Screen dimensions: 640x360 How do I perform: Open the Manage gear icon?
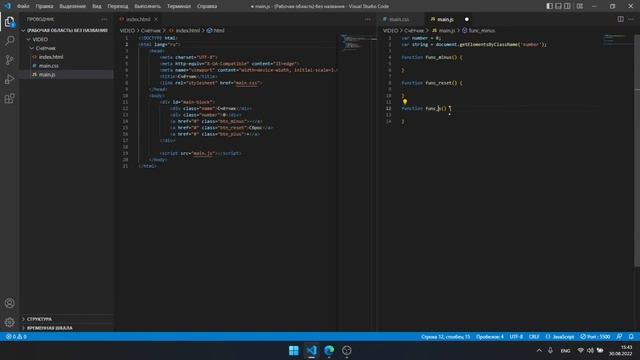(x=9, y=322)
